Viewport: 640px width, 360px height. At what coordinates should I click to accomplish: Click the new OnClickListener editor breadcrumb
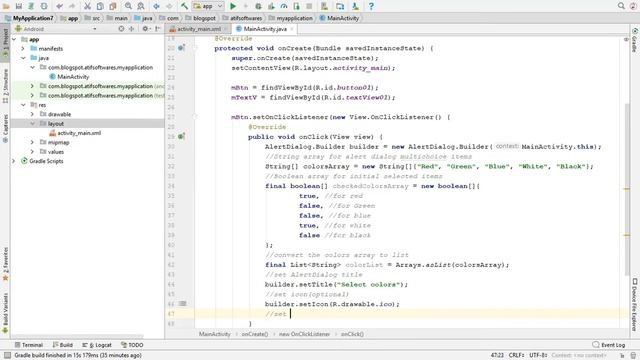304,334
